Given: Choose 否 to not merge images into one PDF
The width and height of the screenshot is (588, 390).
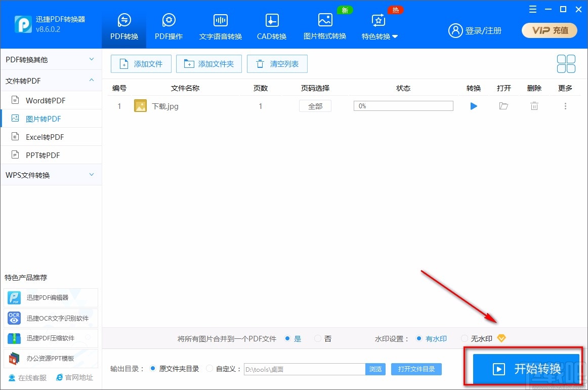Looking at the screenshot, I should [318, 338].
